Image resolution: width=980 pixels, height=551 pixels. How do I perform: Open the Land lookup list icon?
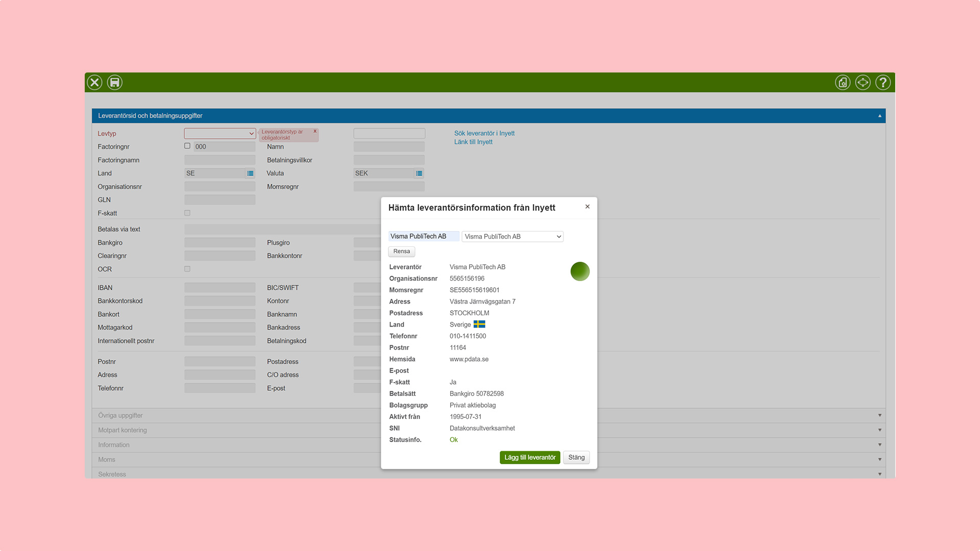(250, 173)
